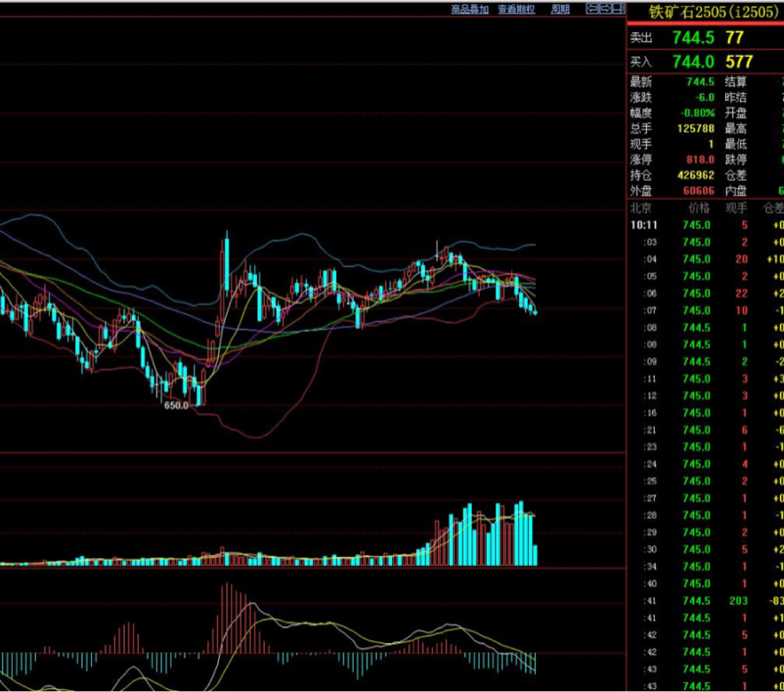Select the :04 tick row with volume 20

[x=705, y=259]
